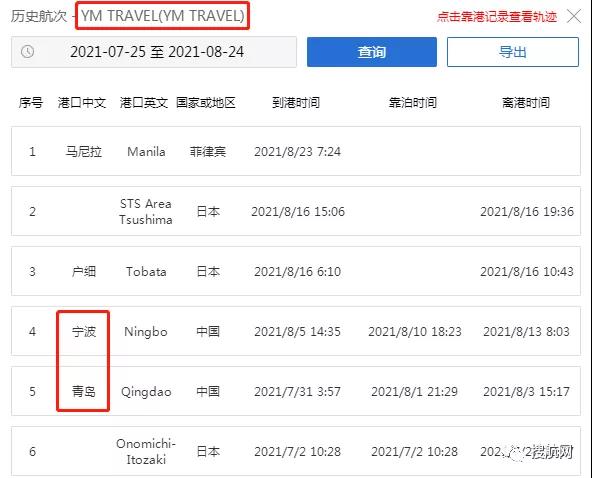
Task: Click arrival time 2021/8/23 7:24
Action: [298, 152]
